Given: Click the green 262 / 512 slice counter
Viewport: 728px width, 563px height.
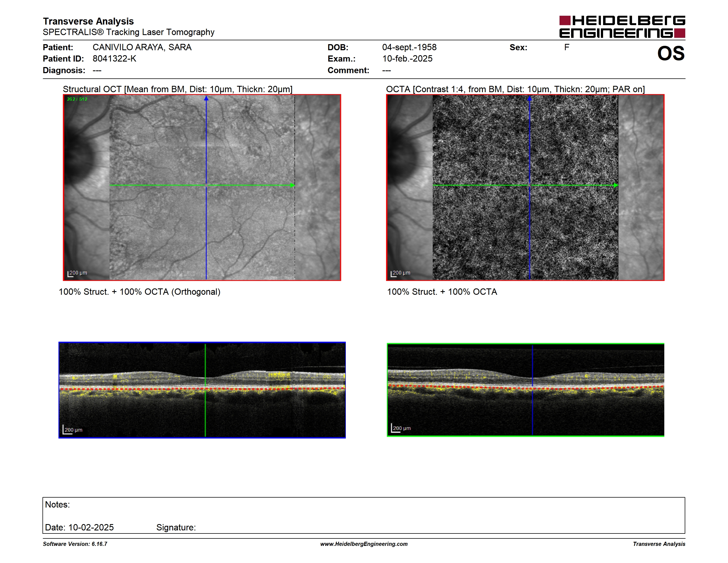Looking at the screenshot, I should (x=77, y=99).
